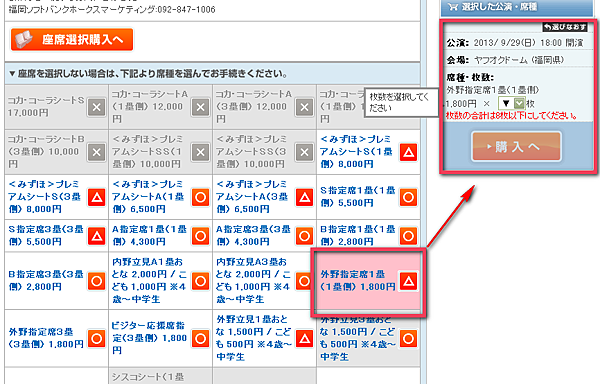Select A指定席3塁(3塁側) 4,300円 link
600x384 pixels.
pyautogui.click(x=253, y=235)
